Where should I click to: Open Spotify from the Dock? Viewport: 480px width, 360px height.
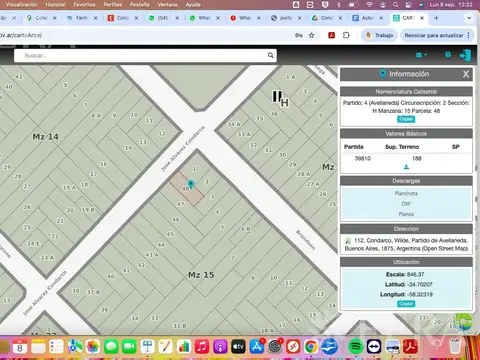click(x=356, y=347)
